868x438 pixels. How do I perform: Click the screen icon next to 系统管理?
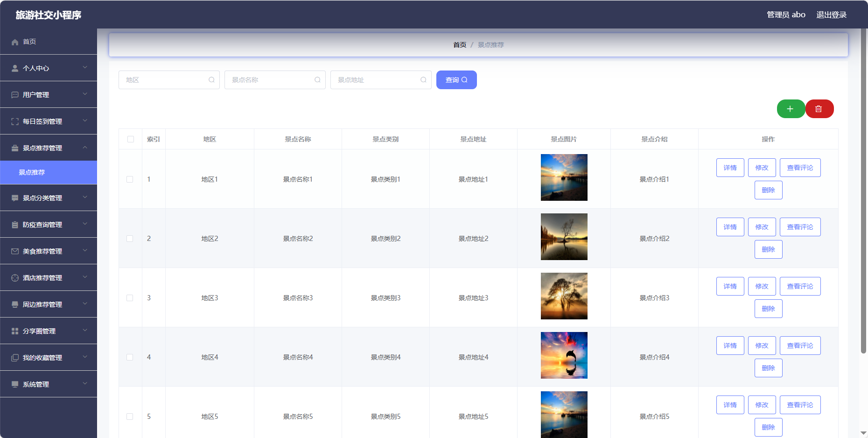coord(15,385)
